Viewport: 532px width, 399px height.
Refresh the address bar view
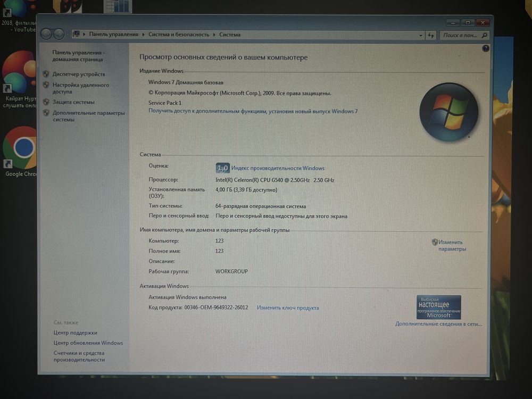pos(430,35)
